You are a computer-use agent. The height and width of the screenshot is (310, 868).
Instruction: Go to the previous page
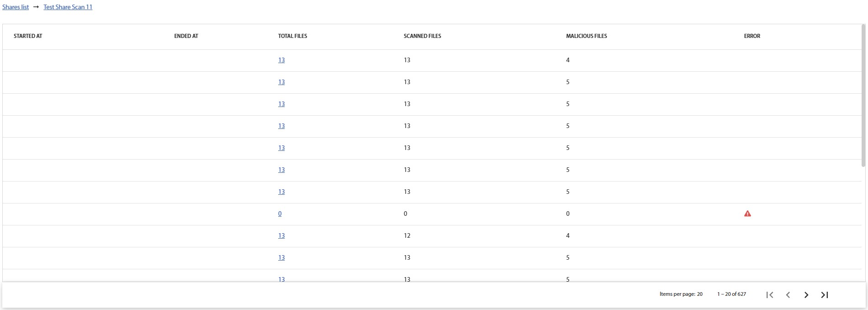tap(788, 295)
